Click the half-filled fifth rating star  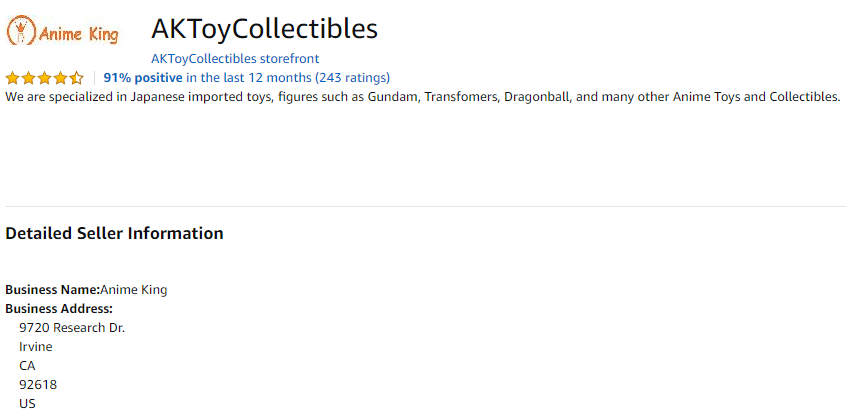pos(77,78)
